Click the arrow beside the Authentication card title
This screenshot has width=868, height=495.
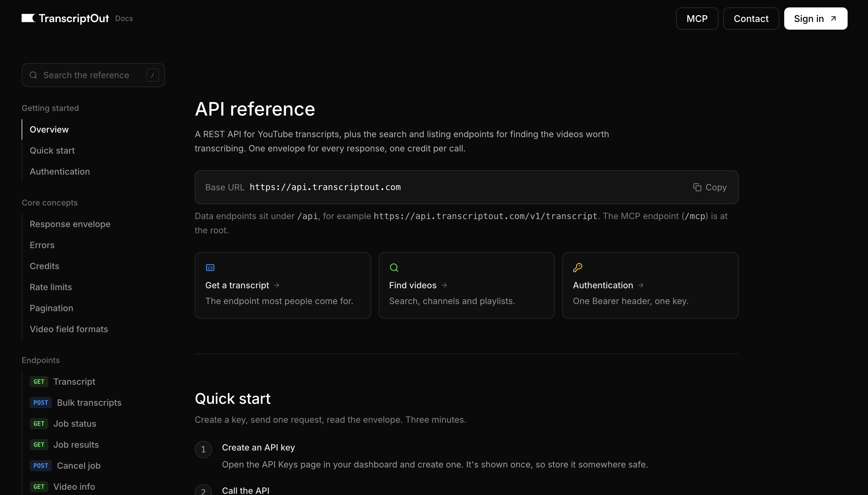click(641, 285)
